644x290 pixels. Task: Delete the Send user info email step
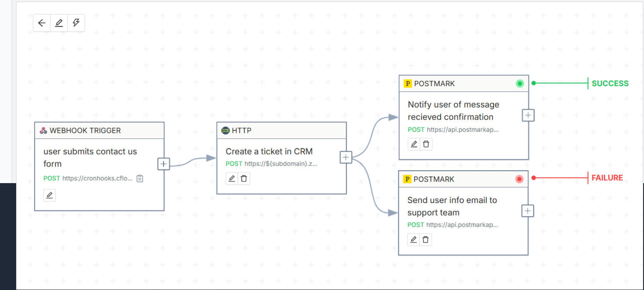point(426,239)
